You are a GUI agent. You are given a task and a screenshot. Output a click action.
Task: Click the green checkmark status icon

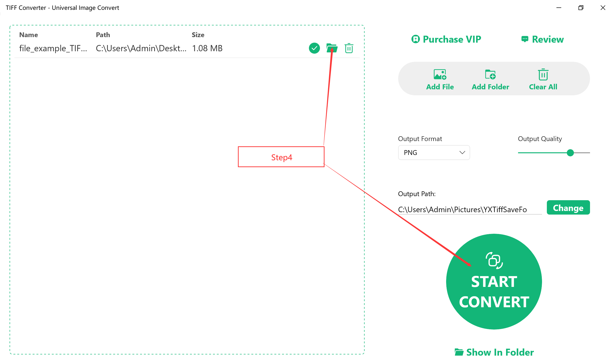pyautogui.click(x=314, y=48)
